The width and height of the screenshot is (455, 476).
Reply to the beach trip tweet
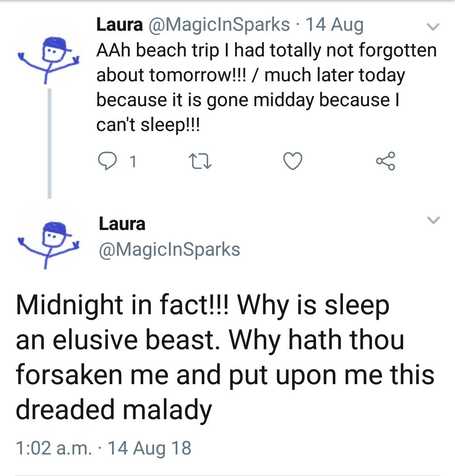tap(107, 161)
